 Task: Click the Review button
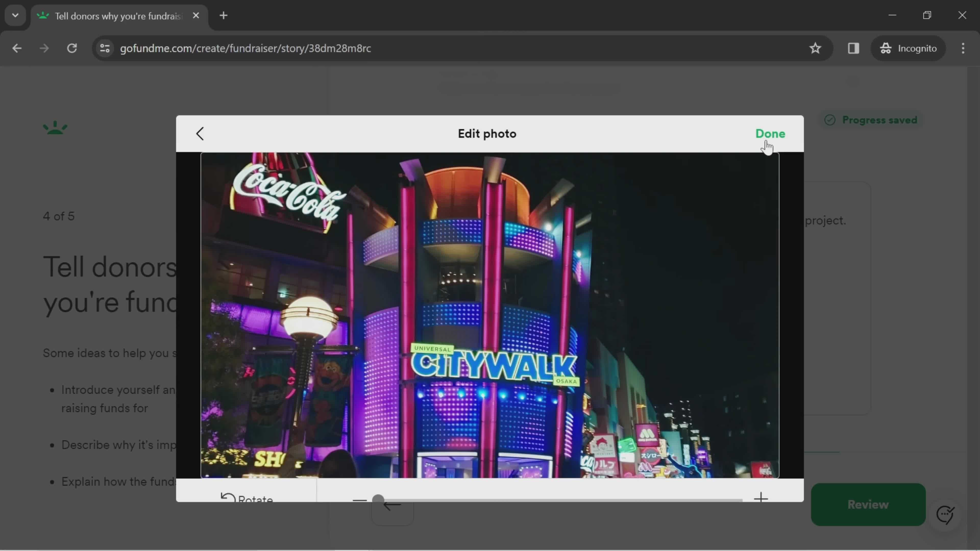868,504
